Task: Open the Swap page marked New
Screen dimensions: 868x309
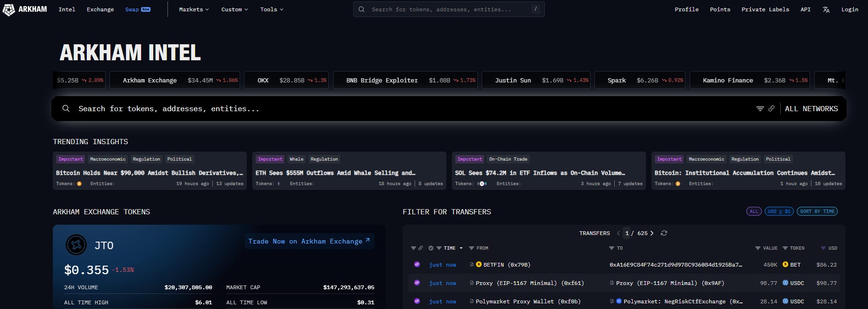Action: (138, 9)
